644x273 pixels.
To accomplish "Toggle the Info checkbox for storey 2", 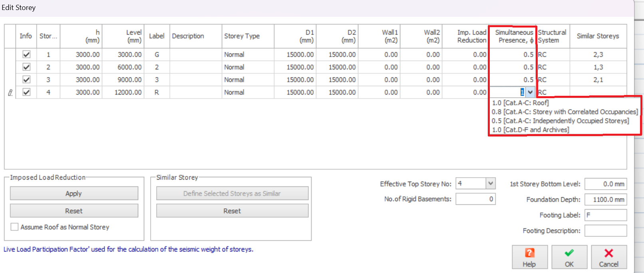I will click(26, 67).
